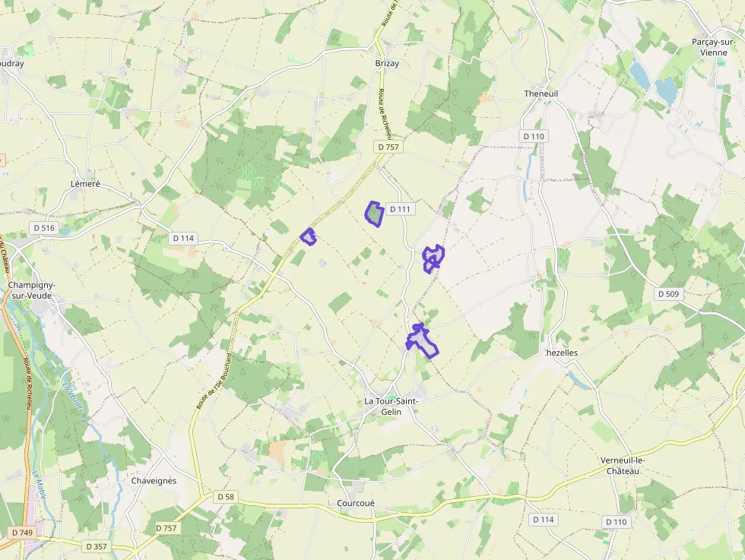Click the D 58 road shield

(x=226, y=497)
